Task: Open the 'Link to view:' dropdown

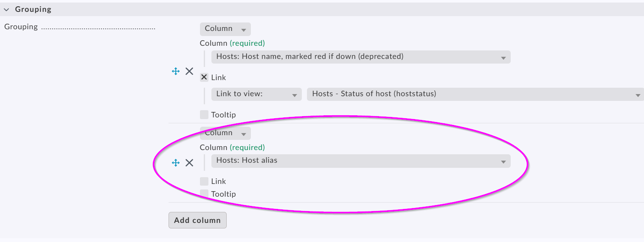Action: [256, 94]
